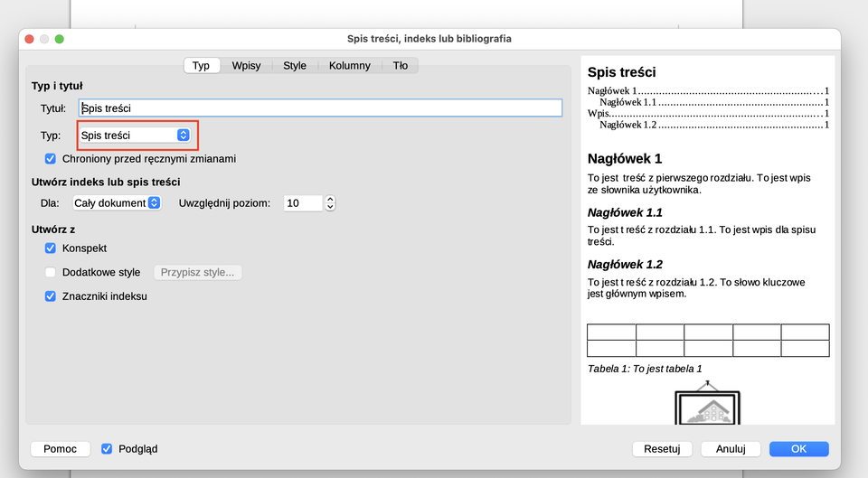The image size is (868, 478).
Task: Select the Kolumny tab
Action: pos(349,66)
